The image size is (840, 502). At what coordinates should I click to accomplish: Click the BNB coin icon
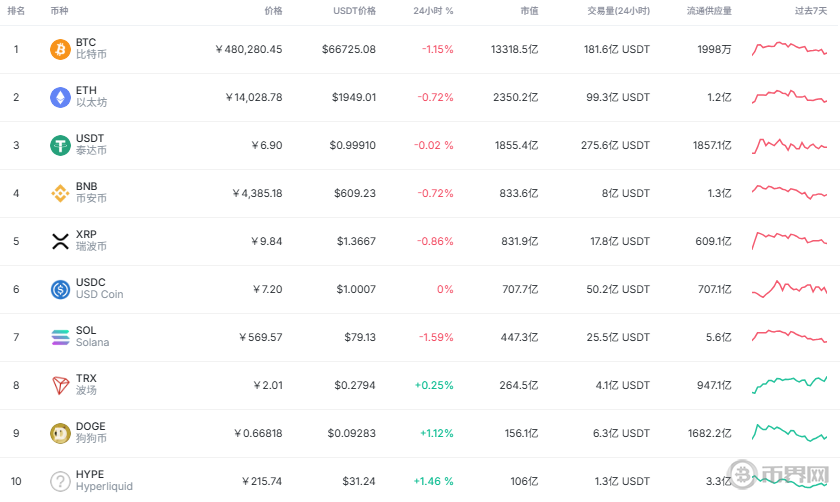[x=61, y=193]
